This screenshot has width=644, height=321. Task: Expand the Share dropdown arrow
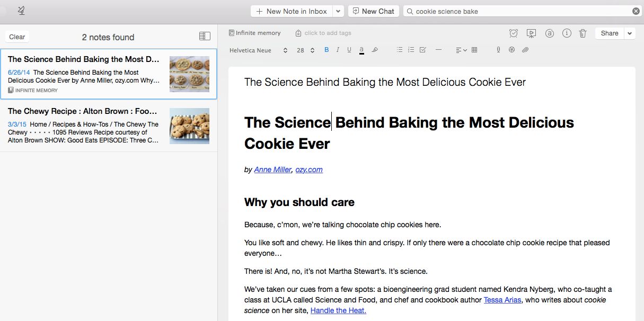pyautogui.click(x=630, y=33)
